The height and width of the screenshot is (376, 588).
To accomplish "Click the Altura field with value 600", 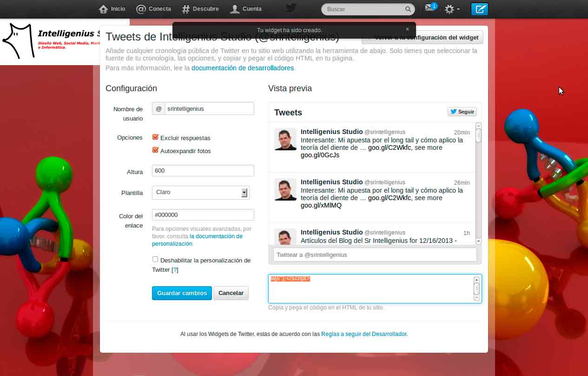I will pos(203,170).
